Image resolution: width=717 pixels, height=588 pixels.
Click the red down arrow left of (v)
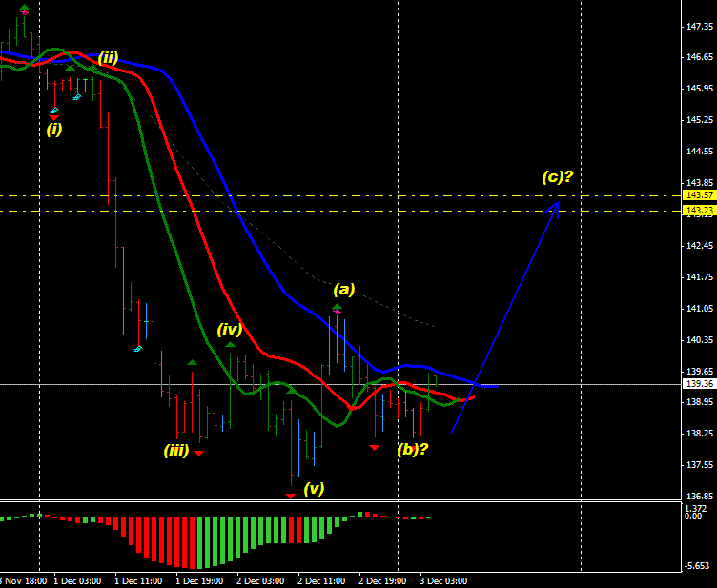click(291, 496)
